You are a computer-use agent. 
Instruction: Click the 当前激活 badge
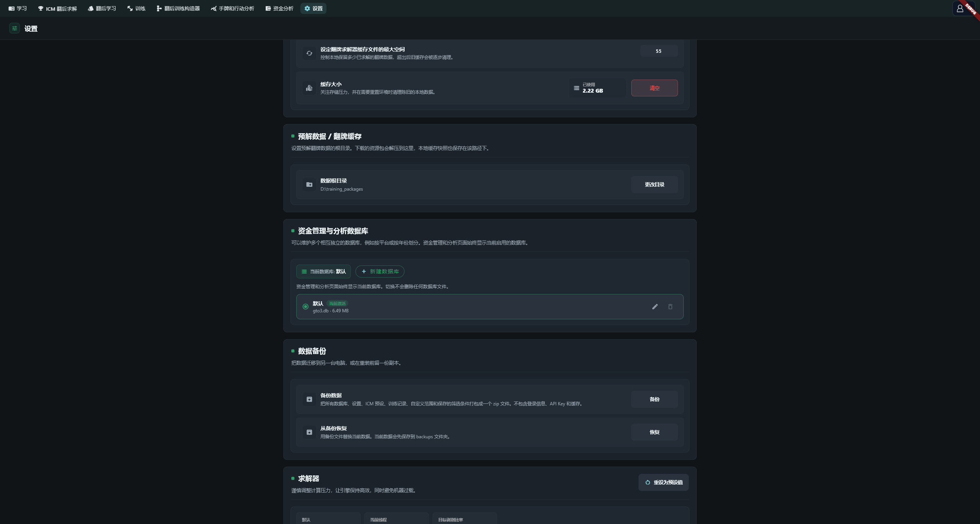click(x=337, y=304)
